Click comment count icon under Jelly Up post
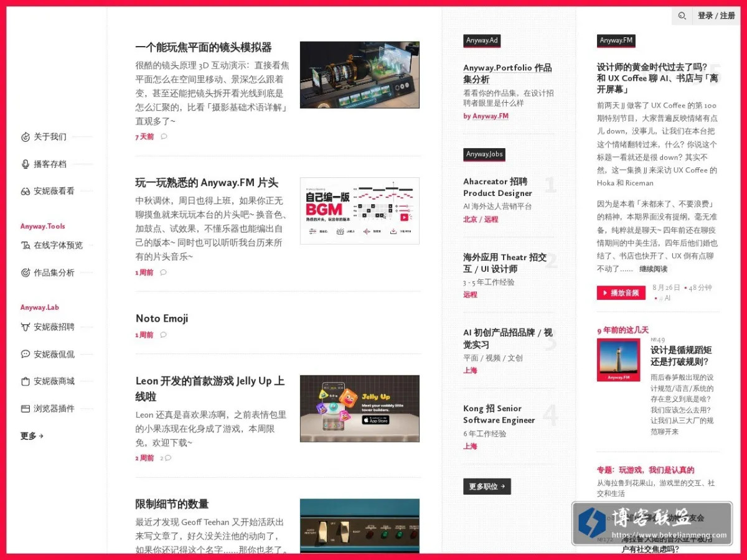Screen dimensions: 747x560 pyautogui.click(x=166, y=458)
